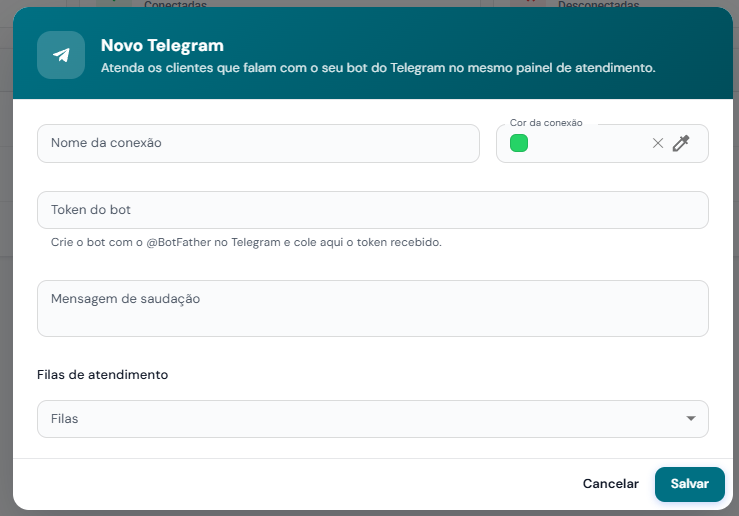Click the BotFather helper text
The width and height of the screenshot is (739, 516).
tap(246, 242)
